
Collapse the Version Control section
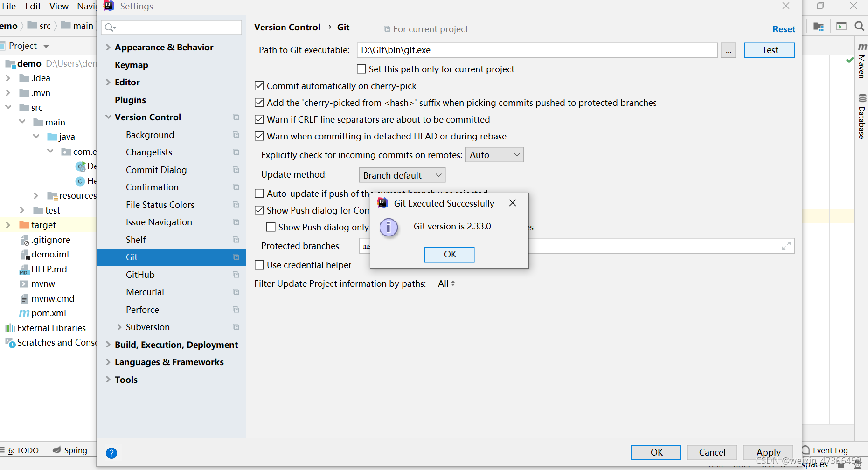tap(108, 117)
